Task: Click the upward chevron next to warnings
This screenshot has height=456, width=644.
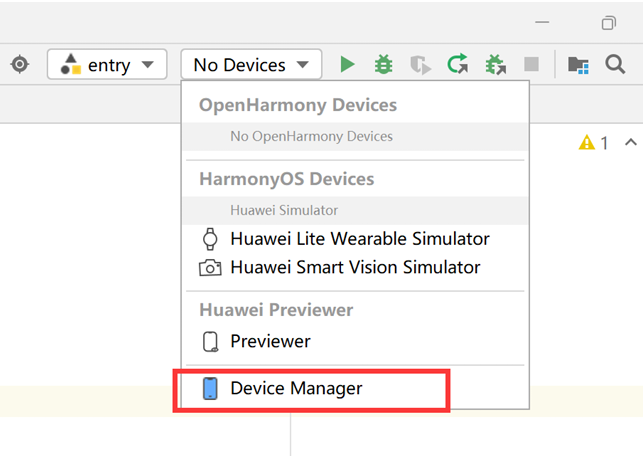Action: coord(631,142)
